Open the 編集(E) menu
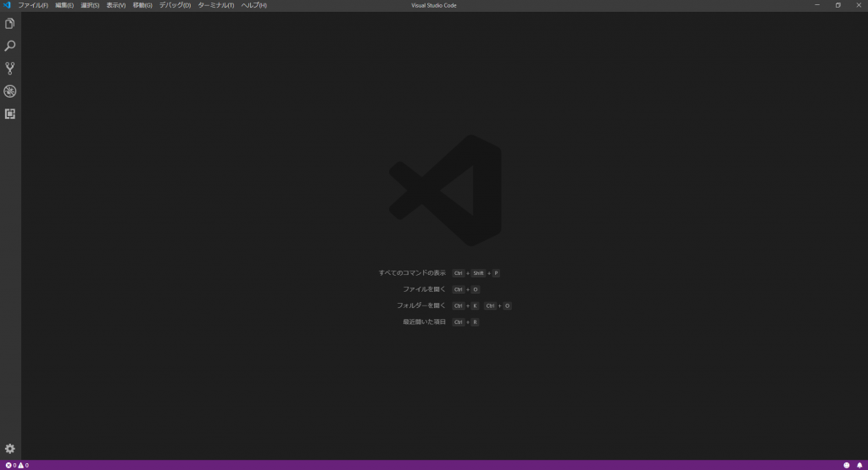 coord(64,5)
